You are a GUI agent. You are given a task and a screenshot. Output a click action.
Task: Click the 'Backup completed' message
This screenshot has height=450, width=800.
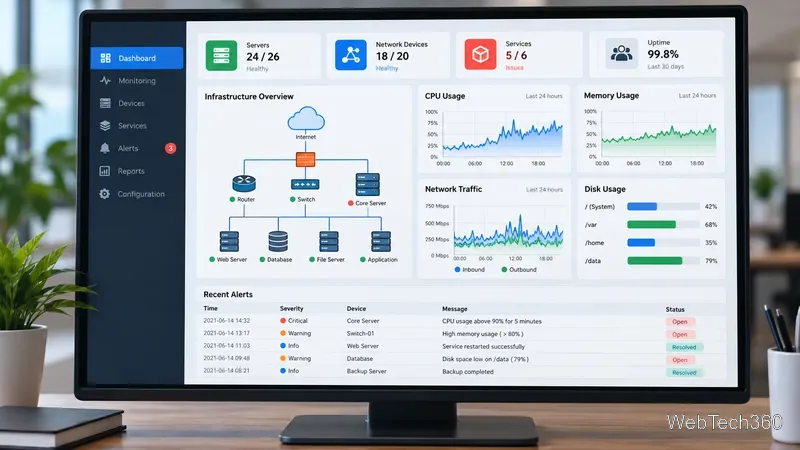[468, 371]
